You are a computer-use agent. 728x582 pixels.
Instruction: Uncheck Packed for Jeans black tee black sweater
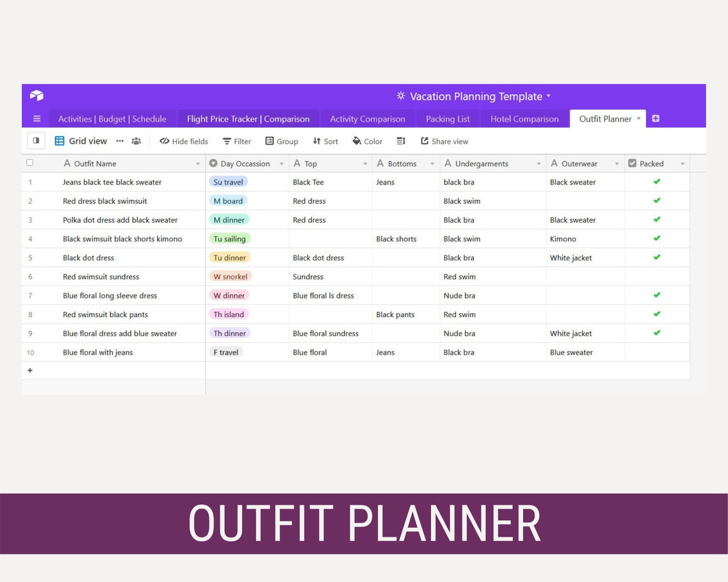point(656,182)
